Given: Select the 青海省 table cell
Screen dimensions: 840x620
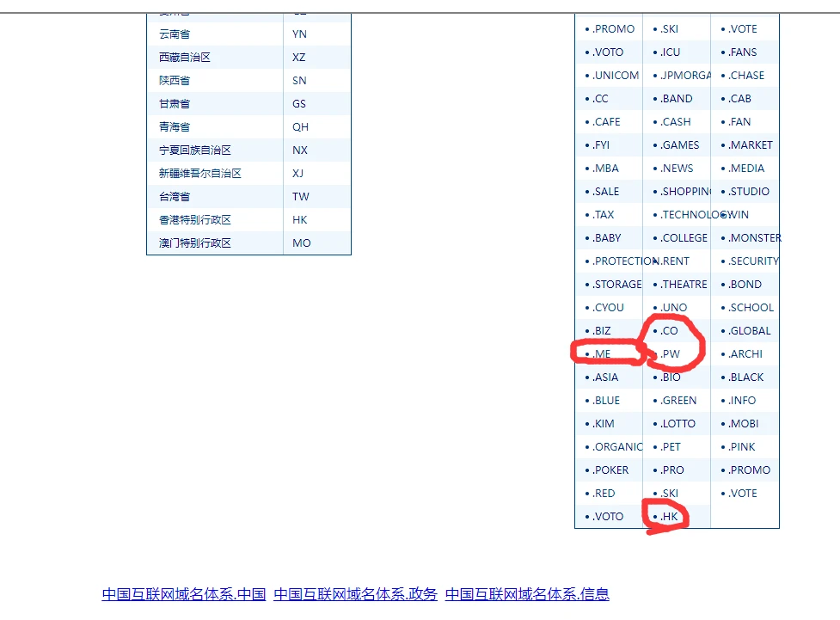Looking at the screenshot, I should tap(215, 127).
